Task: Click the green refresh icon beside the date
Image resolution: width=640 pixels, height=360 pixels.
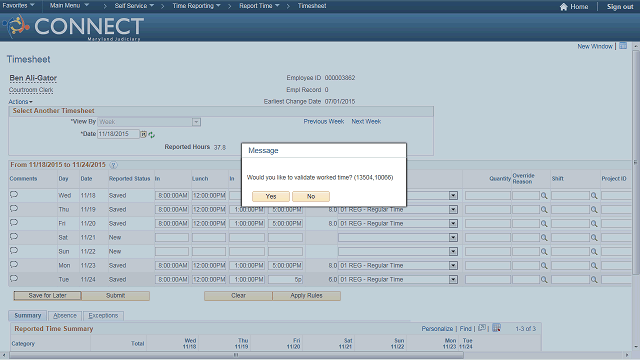Action: tap(151, 134)
